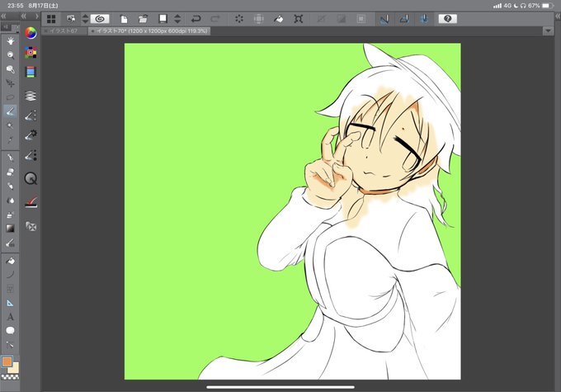This screenshot has width=561, height=392.
Task: Select the Auto select magic wand tool
Action: (x=11, y=125)
